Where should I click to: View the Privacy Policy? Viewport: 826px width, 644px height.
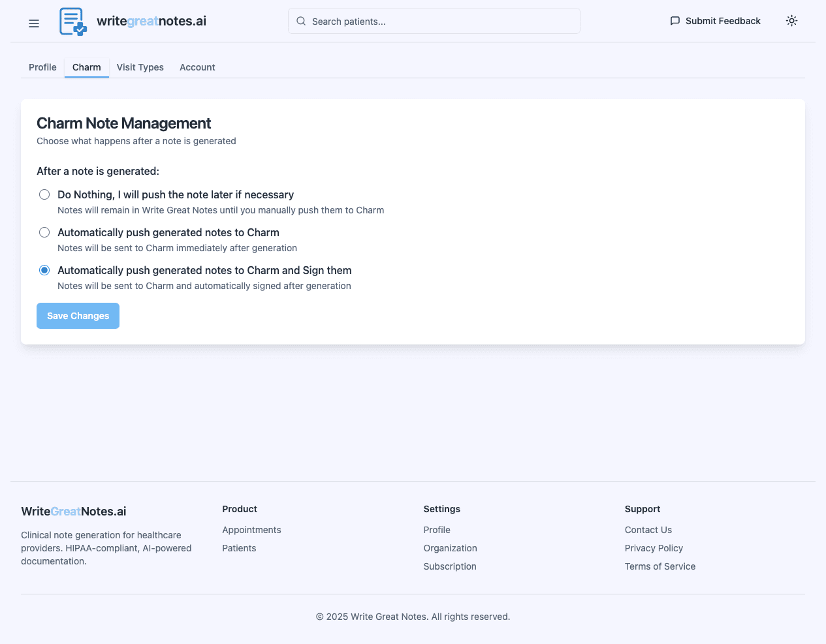pos(654,547)
